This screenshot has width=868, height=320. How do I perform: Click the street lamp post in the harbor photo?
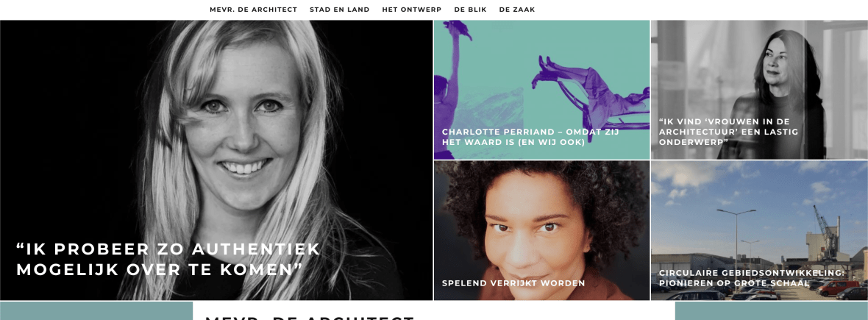pos(736,235)
